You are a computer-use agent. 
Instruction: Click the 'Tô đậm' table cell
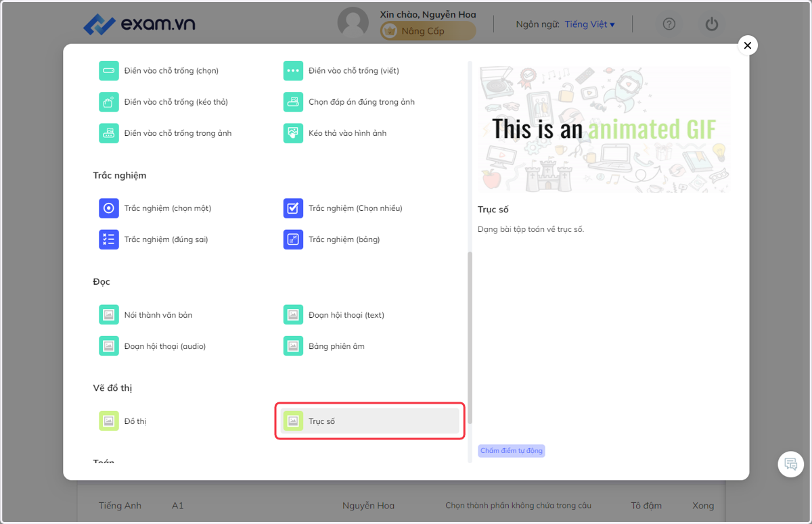646,506
